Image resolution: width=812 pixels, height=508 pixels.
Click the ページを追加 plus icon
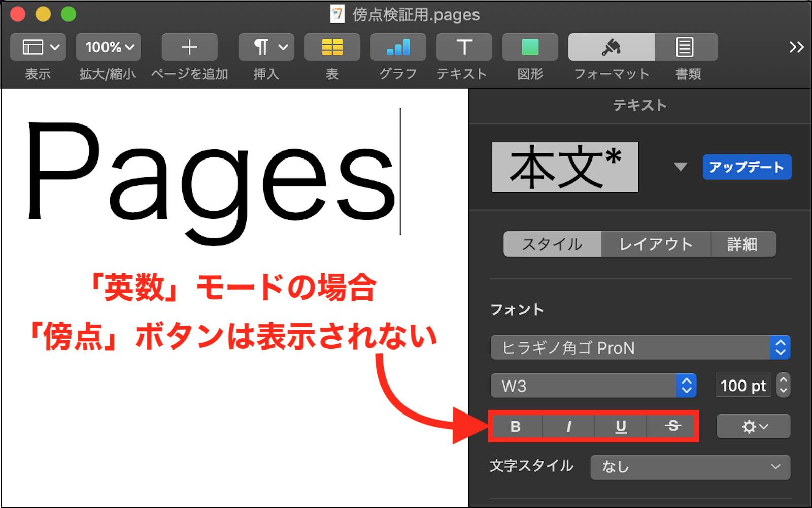[189, 47]
